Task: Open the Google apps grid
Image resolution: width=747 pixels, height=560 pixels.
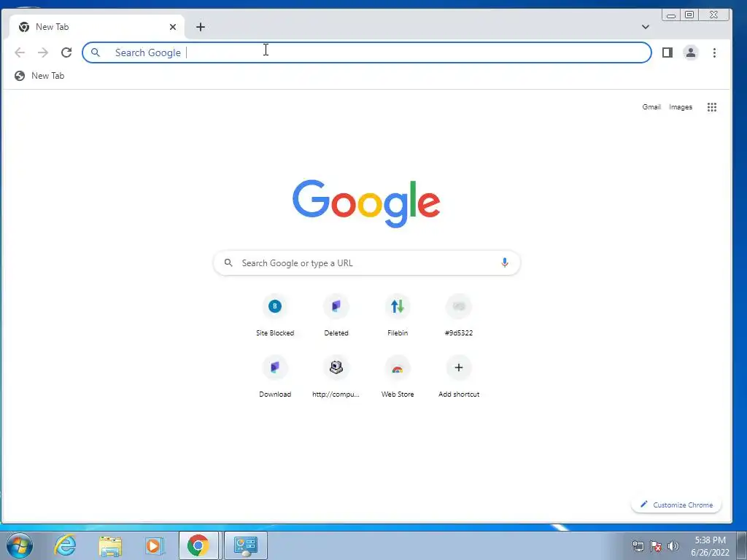Action: click(712, 107)
